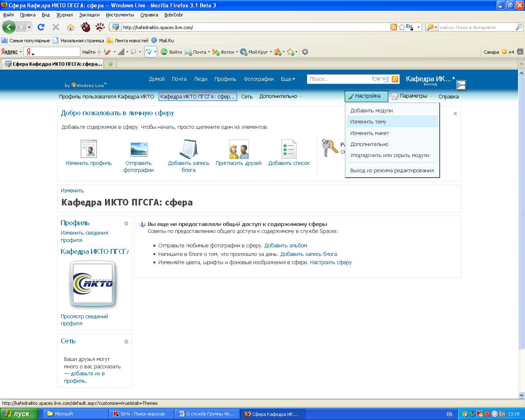The image size is (525, 420).
Task: Select Добавить модули in the Настройка menu
Action: pyautogui.click(x=392, y=110)
